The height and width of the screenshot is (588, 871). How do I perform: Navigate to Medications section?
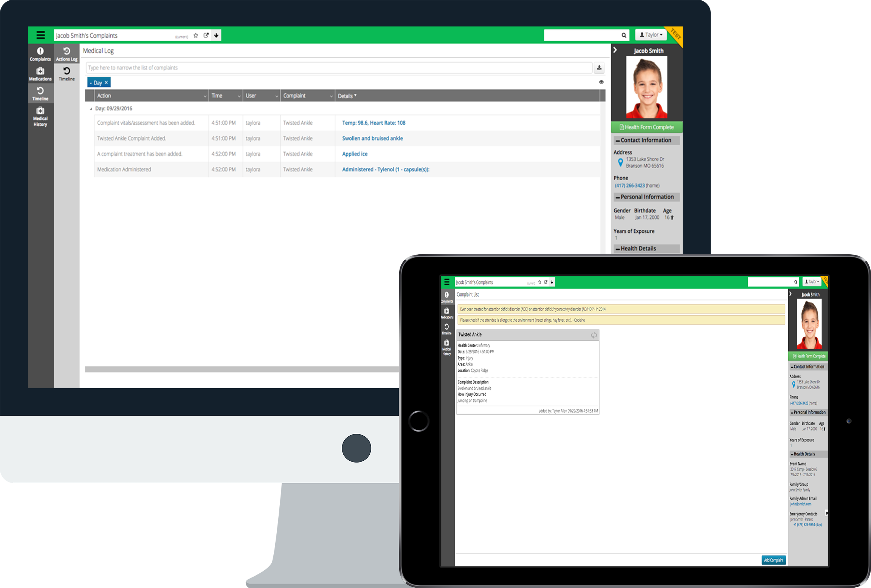[x=40, y=74]
